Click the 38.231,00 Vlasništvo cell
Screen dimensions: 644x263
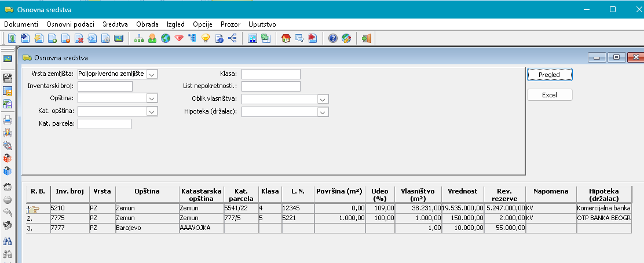419,209
